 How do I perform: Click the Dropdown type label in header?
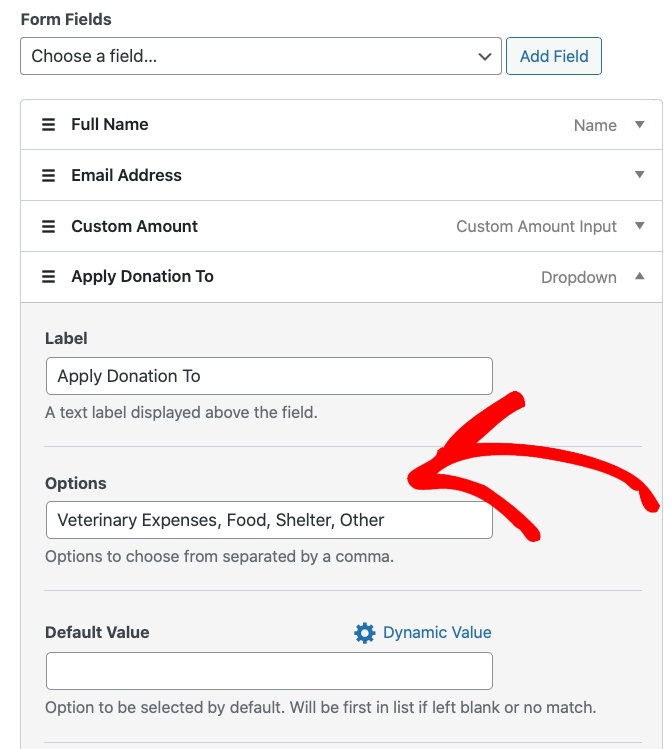pos(579,278)
